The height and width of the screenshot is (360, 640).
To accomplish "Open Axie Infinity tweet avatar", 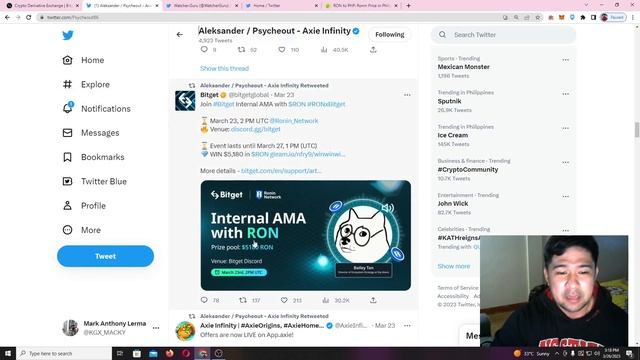I will (x=185, y=331).
